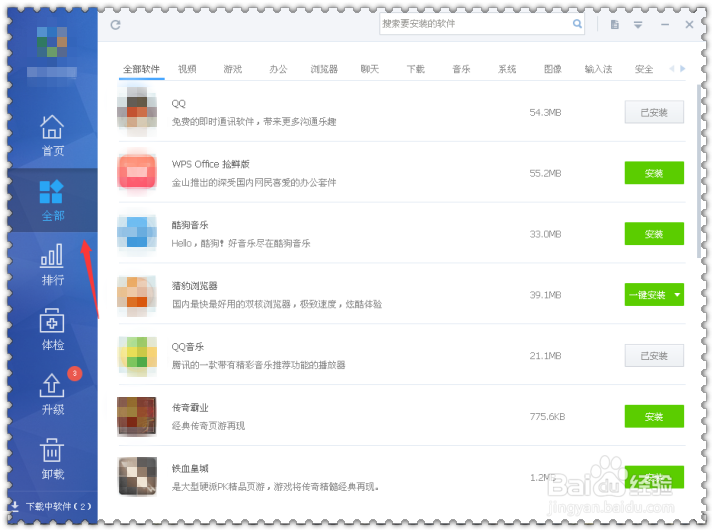This screenshot has height=532, width=714.
Task: Show next category tabs with right arrow
Action: point(683,69)
